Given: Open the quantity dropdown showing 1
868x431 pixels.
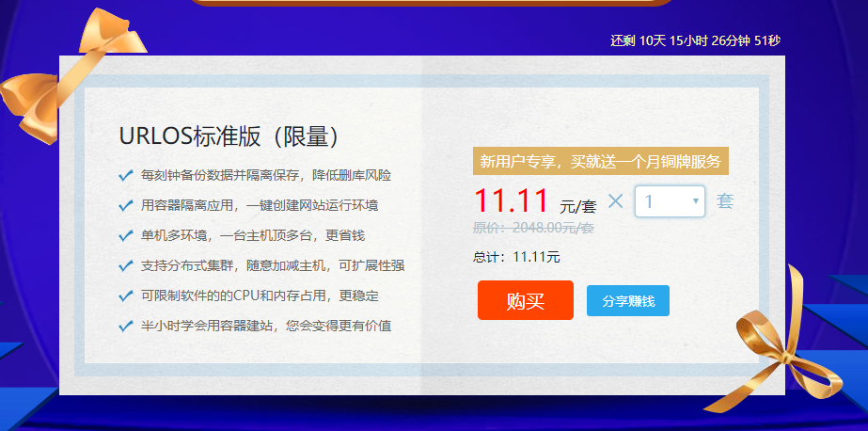Looking at the screenshot, I should click(670, 201).
